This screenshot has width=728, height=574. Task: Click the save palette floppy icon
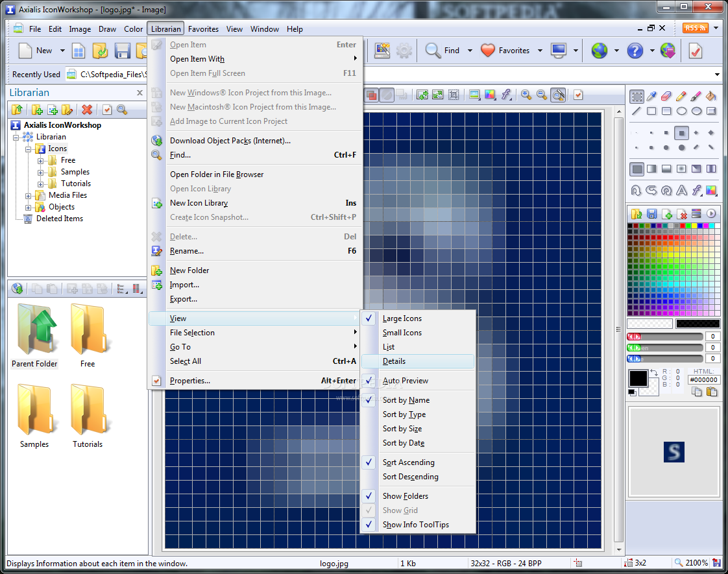[652, 214]
